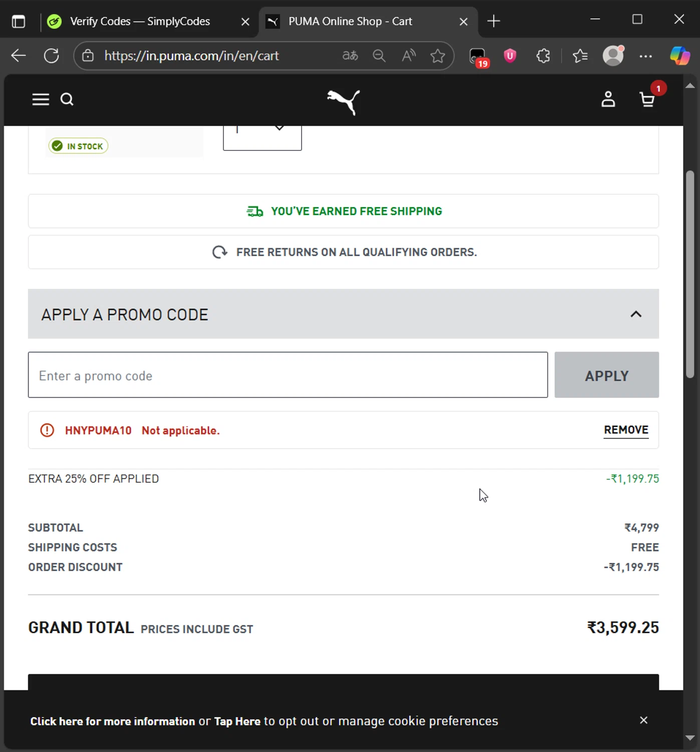
Task: Open the favorites list
Action: (580, 56)
